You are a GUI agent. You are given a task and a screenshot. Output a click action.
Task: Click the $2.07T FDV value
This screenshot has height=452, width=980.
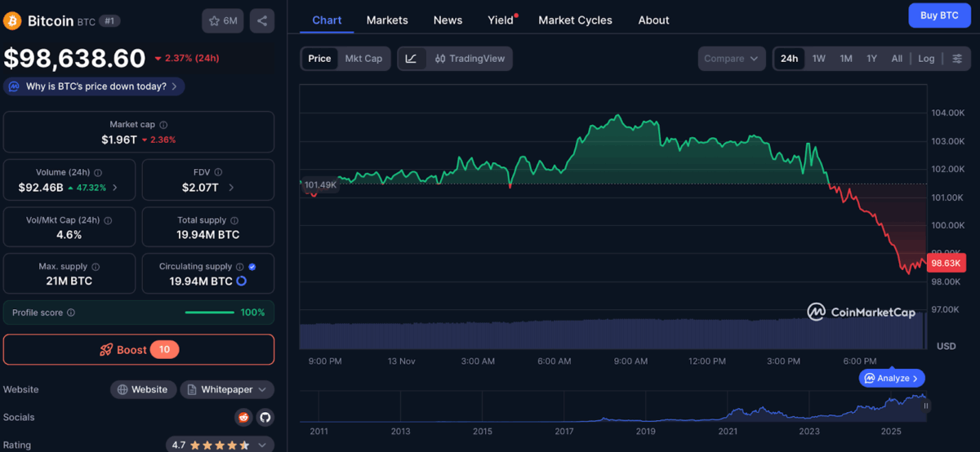click(x=200, y=188)
